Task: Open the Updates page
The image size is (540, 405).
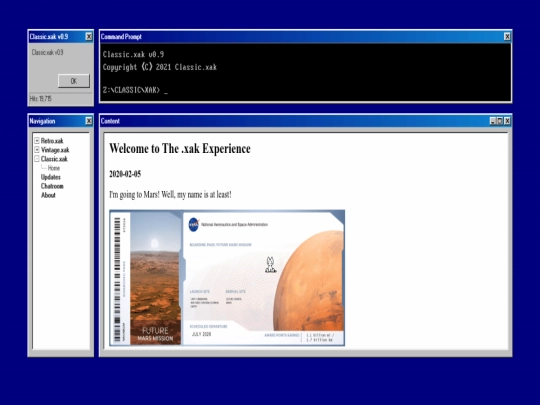Action: point(51,177)
